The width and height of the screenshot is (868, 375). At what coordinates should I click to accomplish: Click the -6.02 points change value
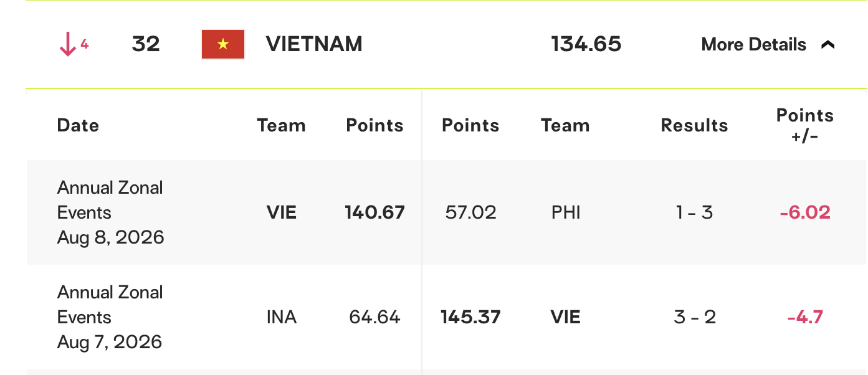pyautogui.click(x=805, y=212)
